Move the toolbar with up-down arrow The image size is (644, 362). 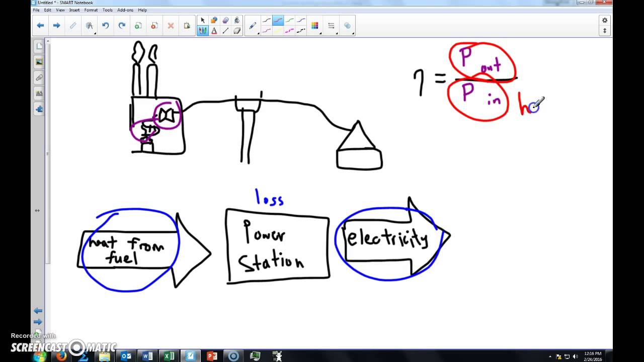pos(605,31)
